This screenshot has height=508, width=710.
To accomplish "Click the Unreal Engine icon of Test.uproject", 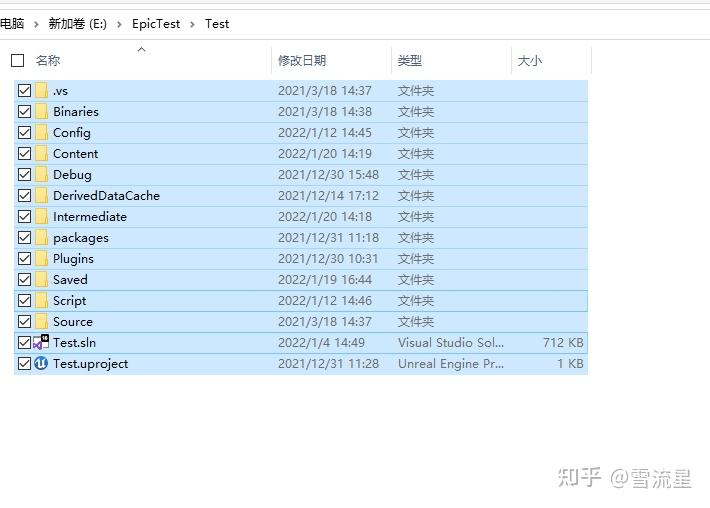I will click(41, 363).
